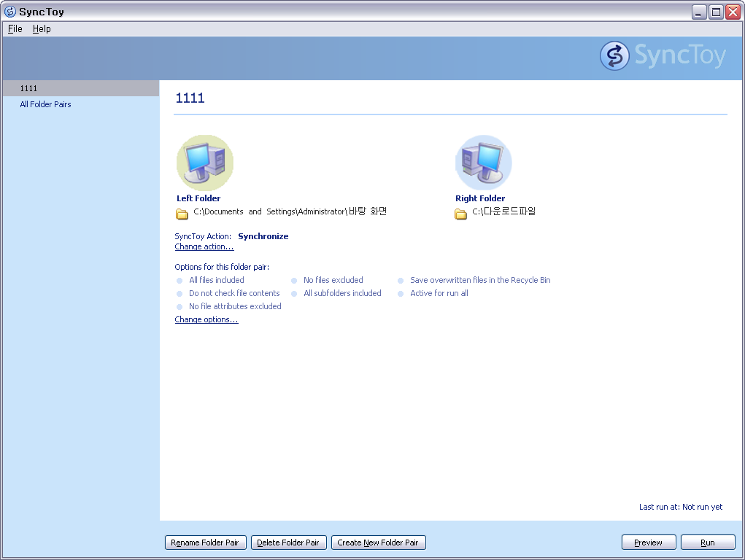Click the Right Folder computer icon
The width and height of the screenshot is (745, 560).
point(483,163)
